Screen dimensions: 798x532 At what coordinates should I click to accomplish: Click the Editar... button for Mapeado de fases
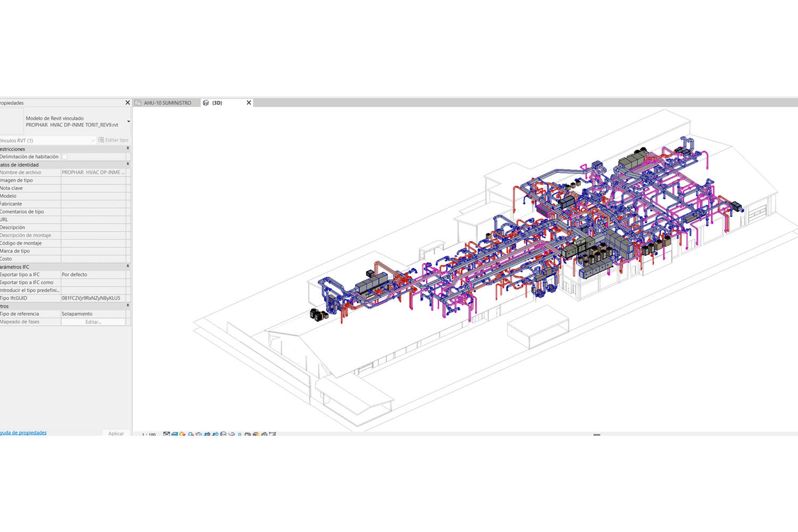[93, 322]
